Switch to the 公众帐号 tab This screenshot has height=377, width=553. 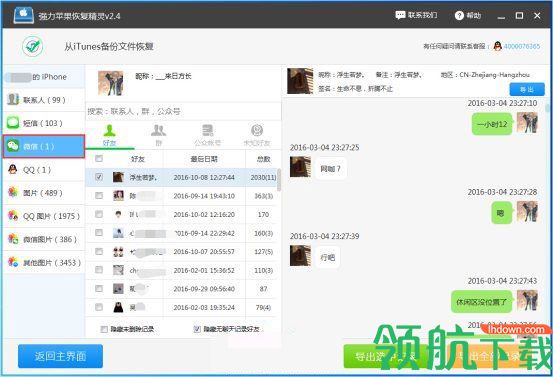tap(207, 135)
